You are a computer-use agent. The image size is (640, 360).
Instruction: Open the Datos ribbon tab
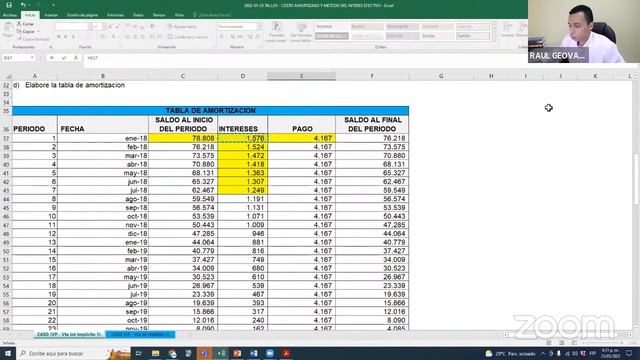[x=138, y=15]
